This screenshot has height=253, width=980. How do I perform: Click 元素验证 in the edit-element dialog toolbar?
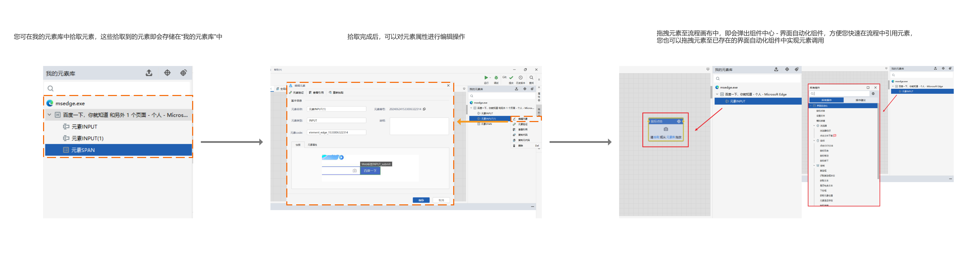tap(296, 93)
